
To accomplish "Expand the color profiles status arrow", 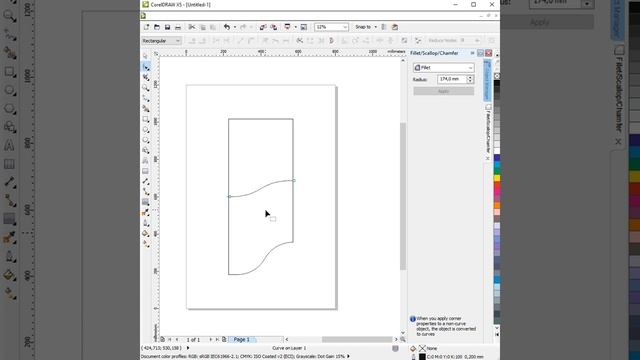I will coord(348,356).
